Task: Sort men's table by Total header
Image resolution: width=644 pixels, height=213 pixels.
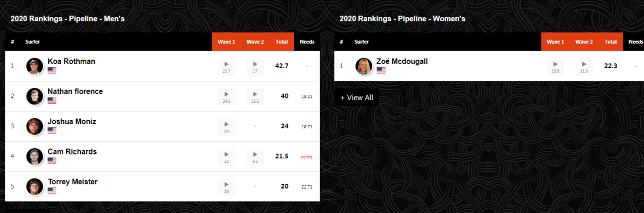Action: pos(282,42)
